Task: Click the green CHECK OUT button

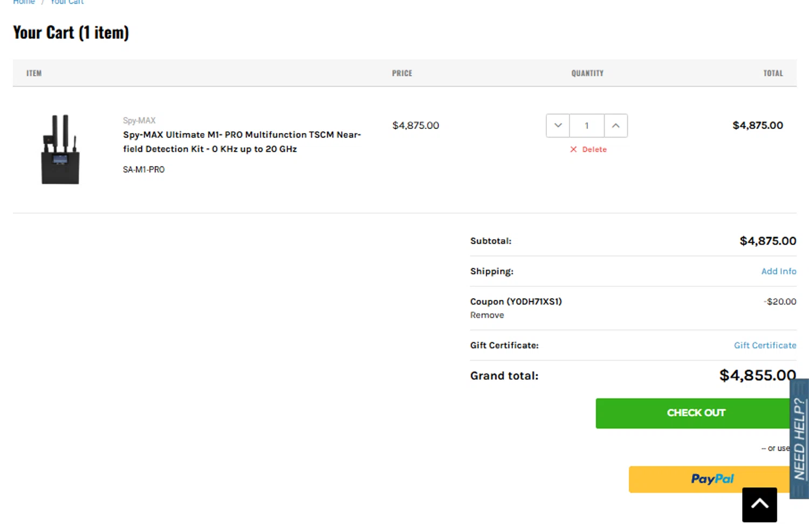Action: point(696,413)
